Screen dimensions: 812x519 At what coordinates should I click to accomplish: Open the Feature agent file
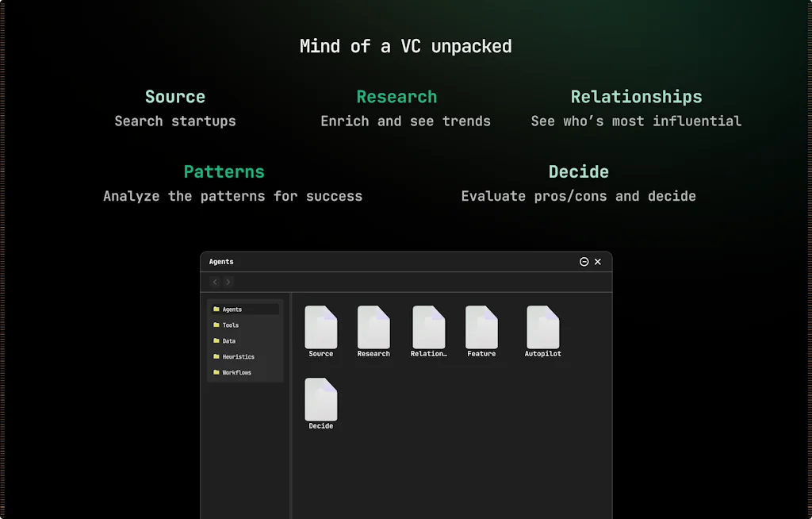click(481, 325)
